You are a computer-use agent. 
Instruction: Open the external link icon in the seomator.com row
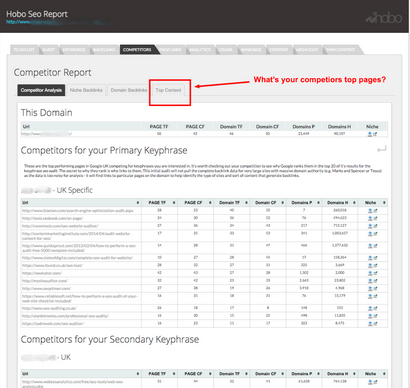[375, 273]
